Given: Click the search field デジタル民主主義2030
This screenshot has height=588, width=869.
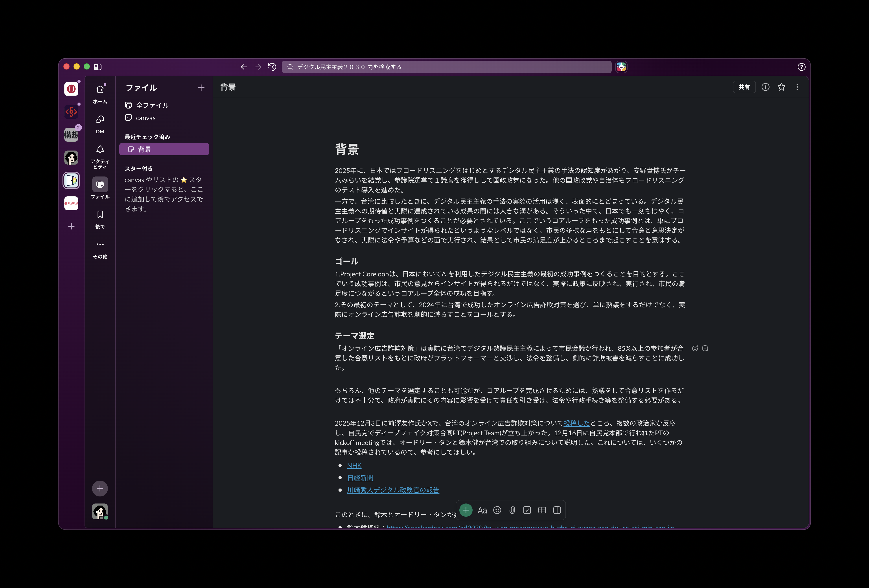Looking at the screenshot, I should coord(446,67).
